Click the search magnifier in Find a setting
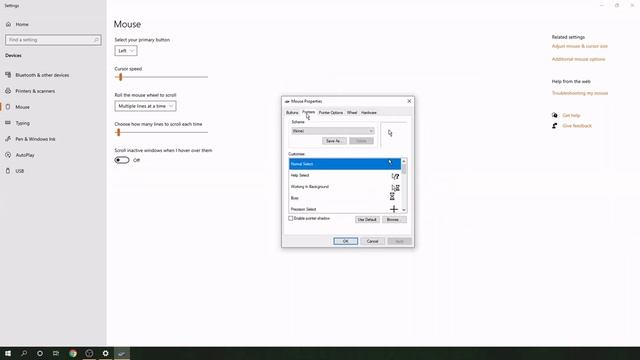The image size is (640, 360). tap(96, 40)
